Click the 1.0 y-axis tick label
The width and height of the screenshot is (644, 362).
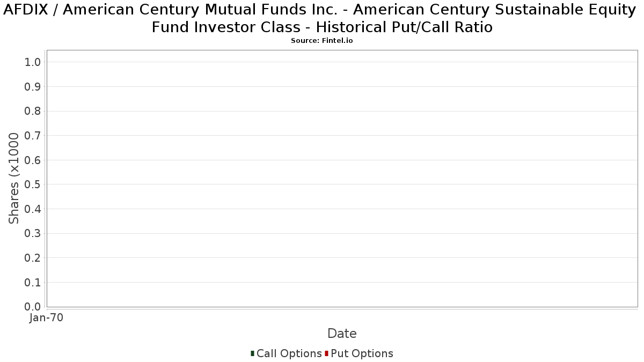(33, 62)
